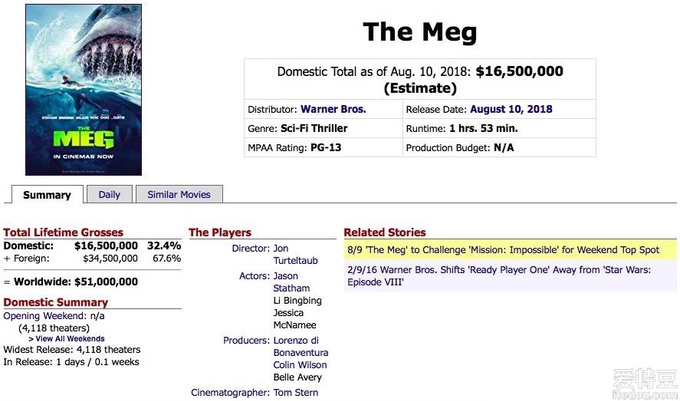Select the Similar Movies tab
This screenshot has height=401, width=680.
(x=179, y=194)
